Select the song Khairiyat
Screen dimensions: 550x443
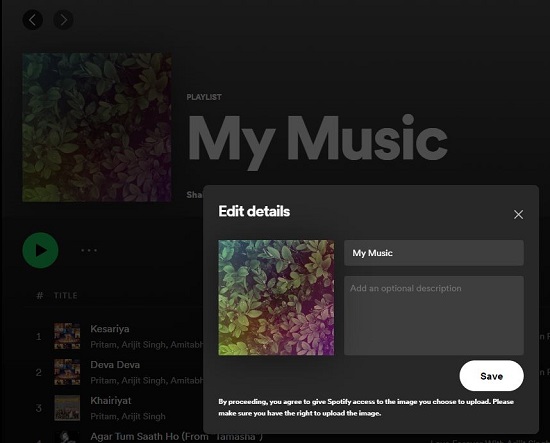pos(111,401)
